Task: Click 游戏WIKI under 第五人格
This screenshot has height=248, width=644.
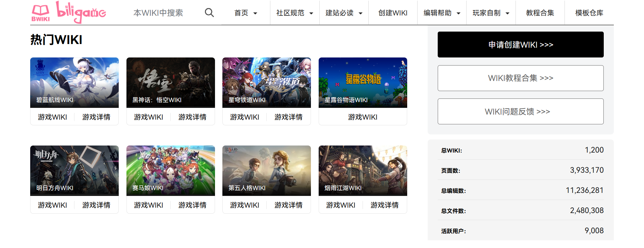Action: tap(245, 205)
